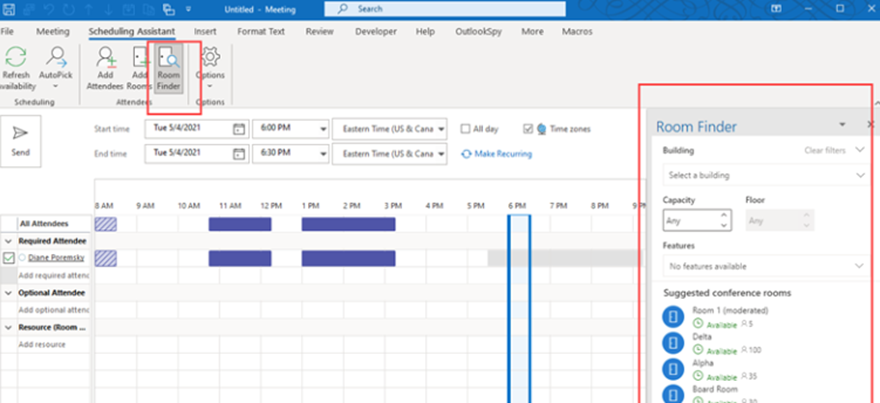Enable the All day checkbox
The image size is (880, 403).
465,129
